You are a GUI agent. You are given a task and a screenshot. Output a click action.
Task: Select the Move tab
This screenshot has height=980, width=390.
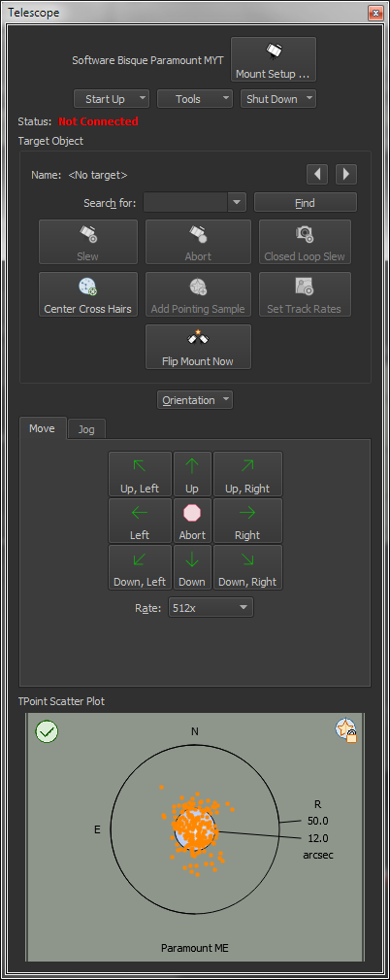[x=43, y=428]
